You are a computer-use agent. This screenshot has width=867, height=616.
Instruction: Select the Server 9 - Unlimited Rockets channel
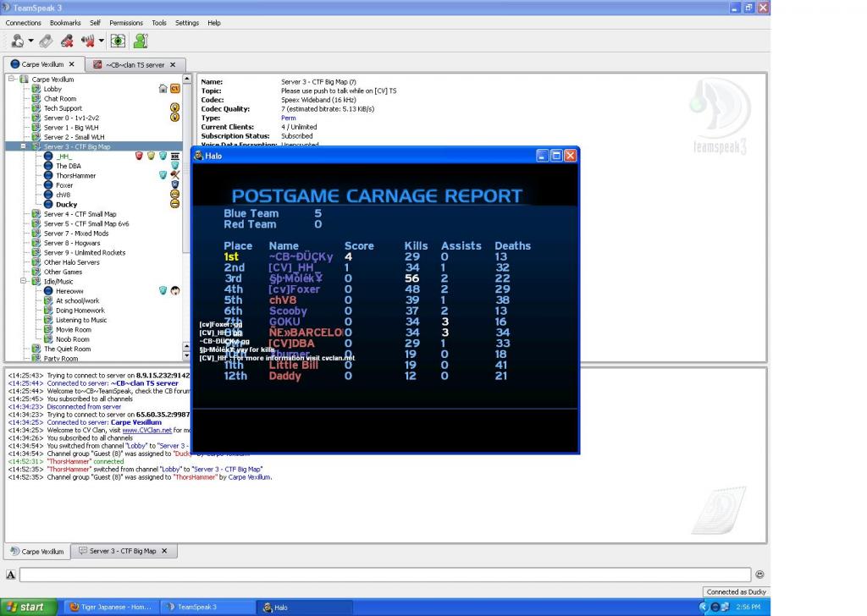click(x=85, y=252)
